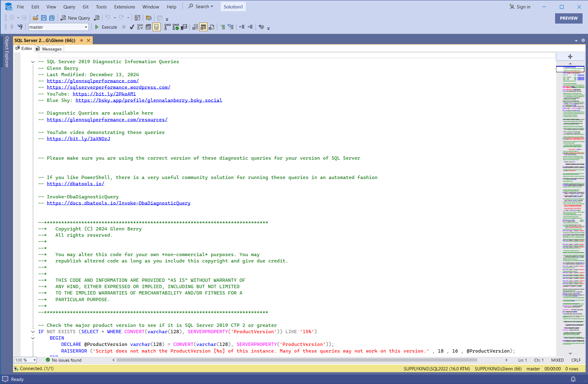Switch to the Messages tab
Screen dimensions: 588x384
coord(49,49)
